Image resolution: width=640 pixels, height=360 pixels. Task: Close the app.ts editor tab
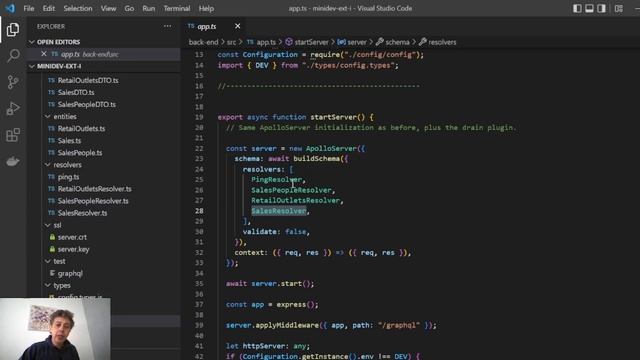click(x=238, y=26)
